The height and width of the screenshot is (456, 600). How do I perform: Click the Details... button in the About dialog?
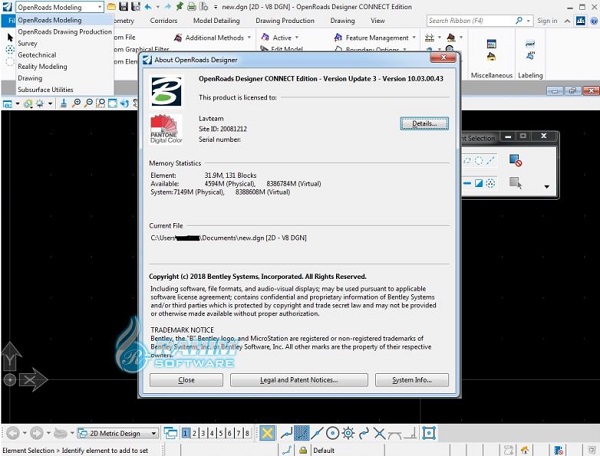[x=424, y=124]
